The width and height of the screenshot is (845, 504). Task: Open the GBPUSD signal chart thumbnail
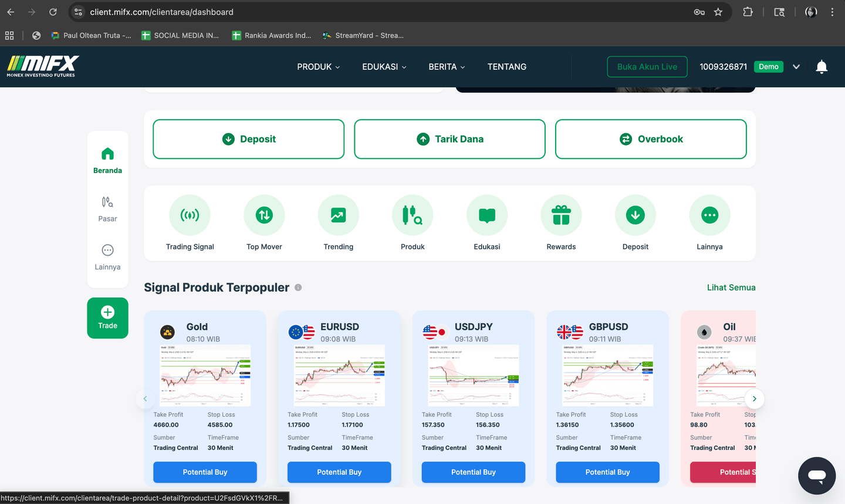[x=608, y=376]
